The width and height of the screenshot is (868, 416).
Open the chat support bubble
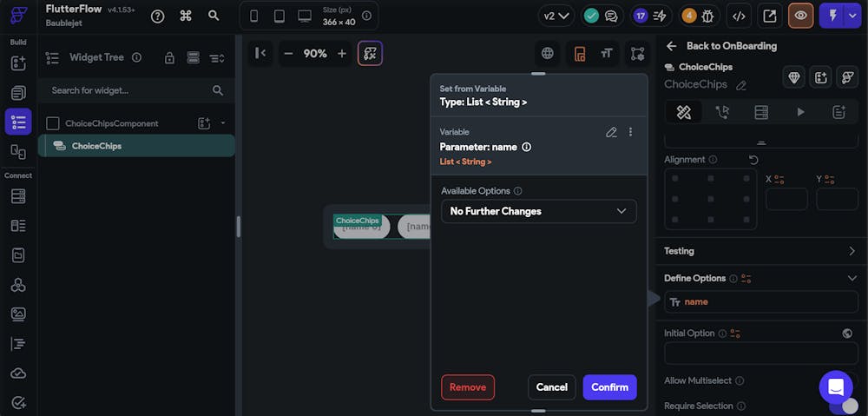[835, 386]
